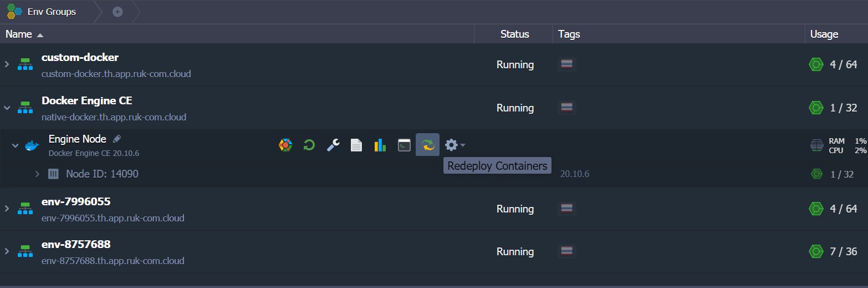Add a new env group with plus icon
The width and height of the screenshot is (868, 288).
pyautogui.click(x=118, y=12)
